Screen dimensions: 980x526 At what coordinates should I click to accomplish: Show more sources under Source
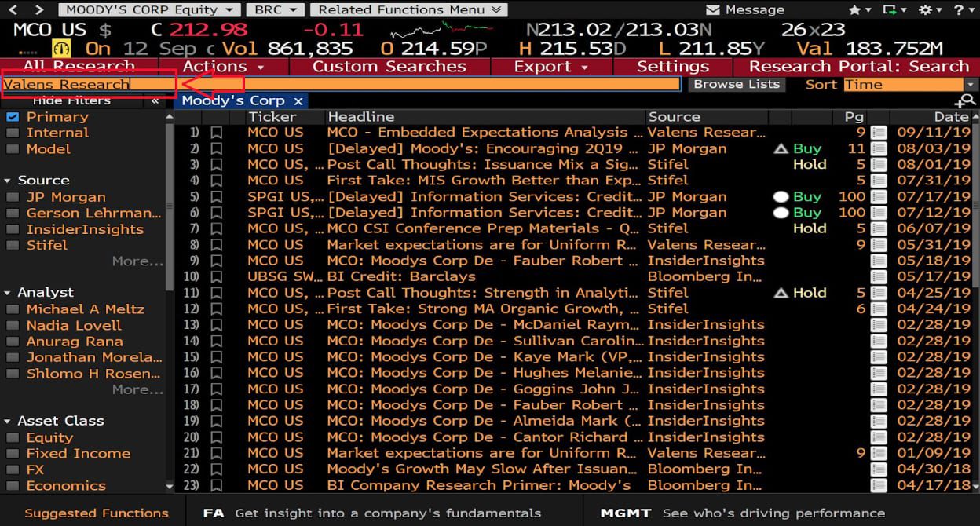point(137,261)
